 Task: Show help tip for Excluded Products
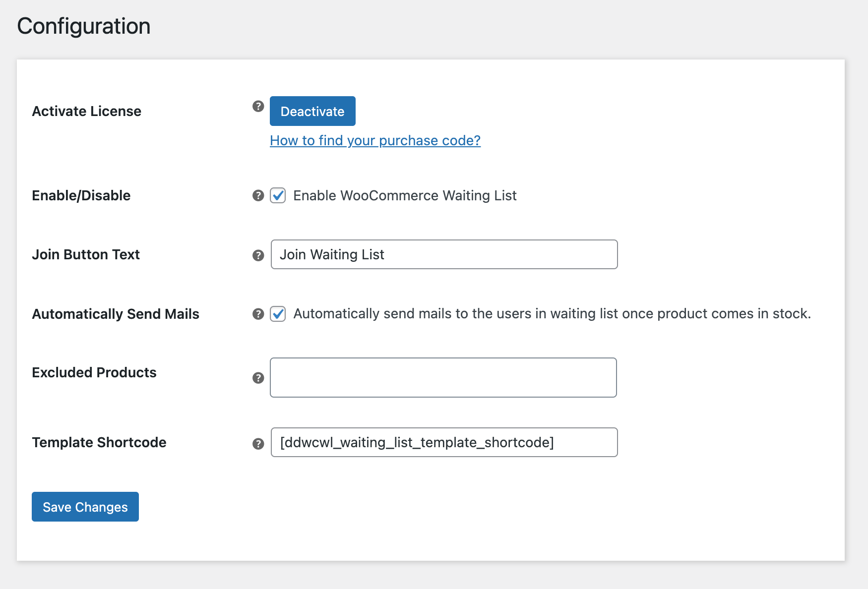(258, 378)
